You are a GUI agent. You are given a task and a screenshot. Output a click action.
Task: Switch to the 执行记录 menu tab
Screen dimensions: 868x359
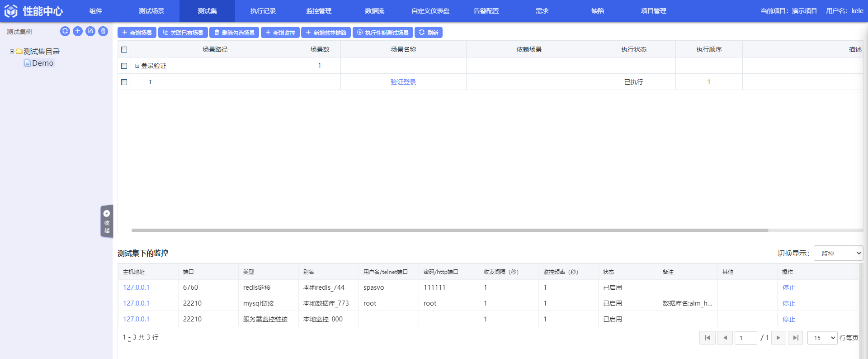point(263,11)
